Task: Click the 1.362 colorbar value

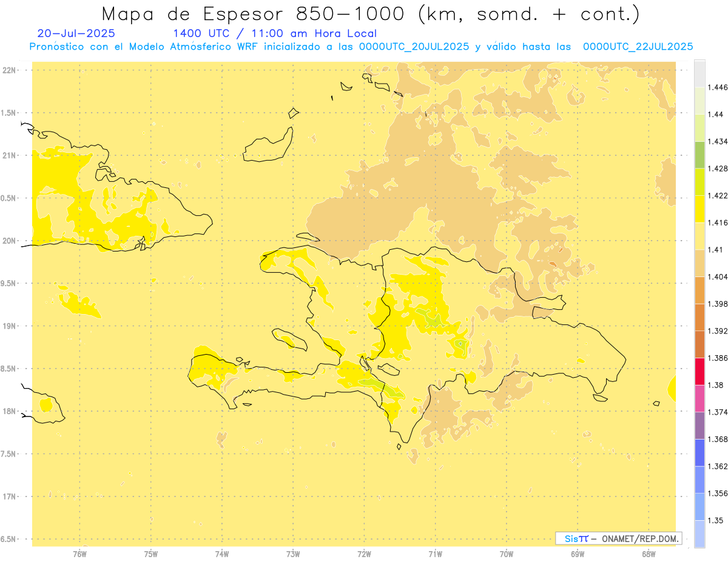Action: pyautogui.click(x=717, y=466)
